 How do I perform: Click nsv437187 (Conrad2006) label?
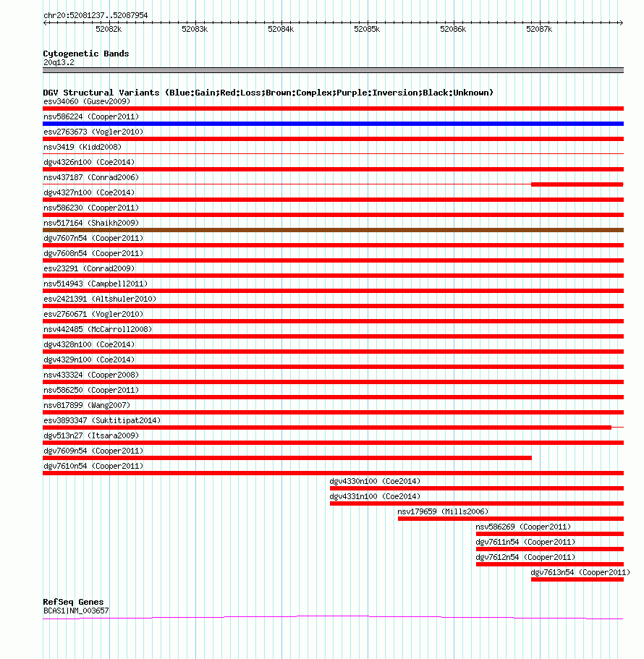pos(90,177)
